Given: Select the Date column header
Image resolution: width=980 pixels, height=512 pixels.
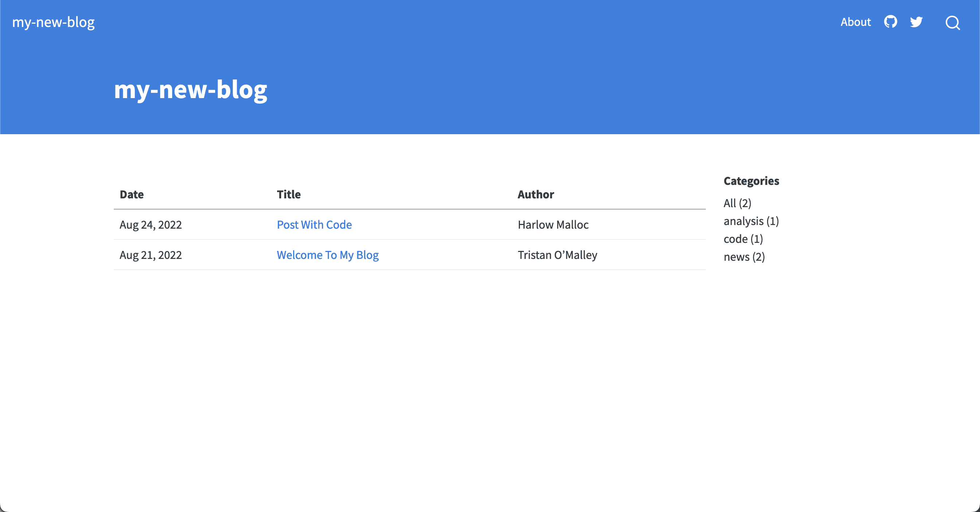Looking at the screenshot, I should tap(131, 194).
